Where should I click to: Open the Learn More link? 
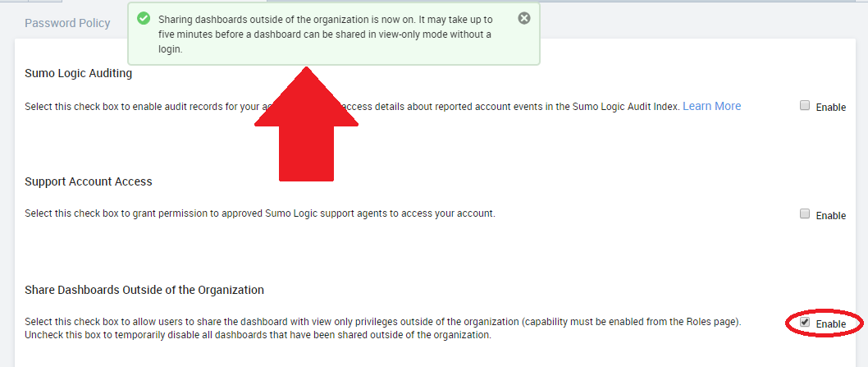(711, 106)
